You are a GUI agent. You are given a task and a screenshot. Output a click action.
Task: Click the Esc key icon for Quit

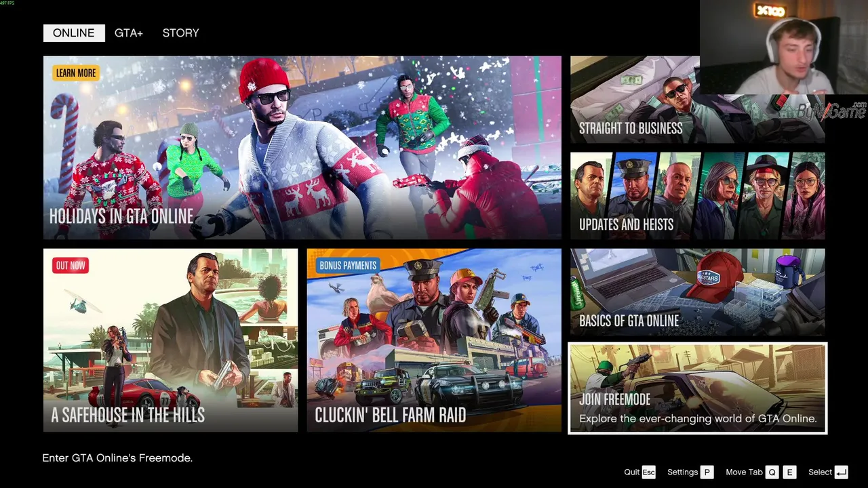tap(649, 472)
